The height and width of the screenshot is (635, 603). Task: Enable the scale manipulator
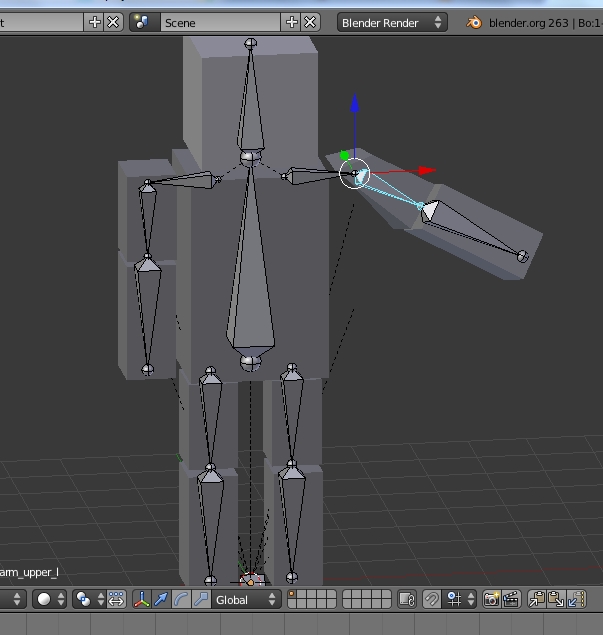(201, 599)
